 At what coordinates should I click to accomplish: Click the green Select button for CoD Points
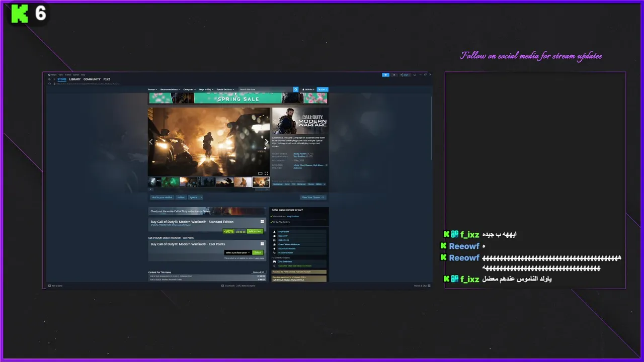pyautogui.click(x=258, y=252)
